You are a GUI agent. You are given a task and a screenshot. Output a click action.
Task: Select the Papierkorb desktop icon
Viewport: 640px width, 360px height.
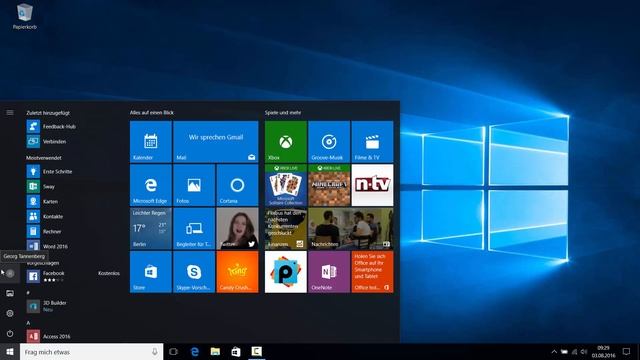coord(24,16)
